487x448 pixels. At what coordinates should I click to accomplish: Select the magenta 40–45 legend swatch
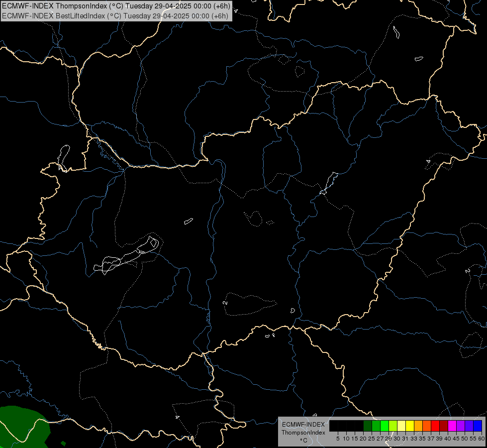point(452,426)
